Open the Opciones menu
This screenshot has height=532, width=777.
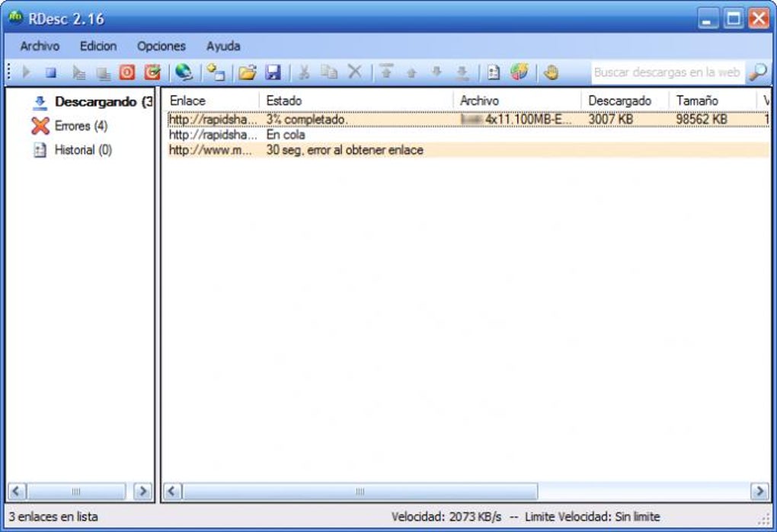161,46
